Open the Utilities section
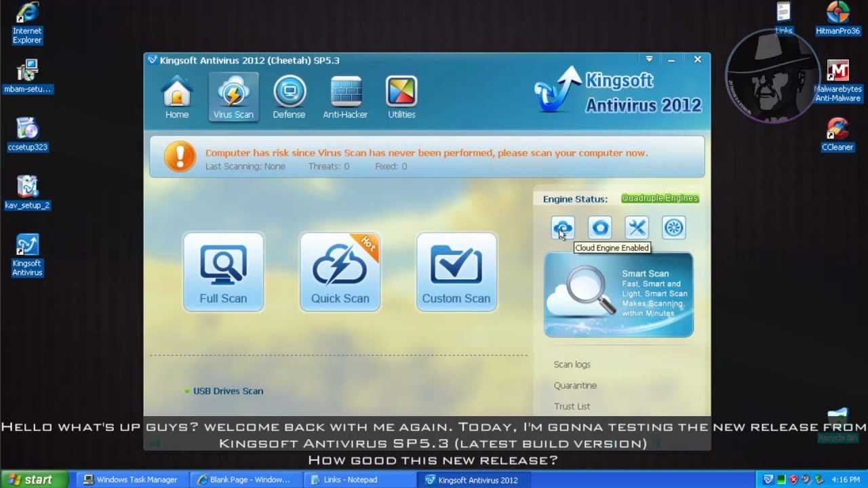Image resolution: width=868 pixels, height=488 pixels. [x=401, y=98]
